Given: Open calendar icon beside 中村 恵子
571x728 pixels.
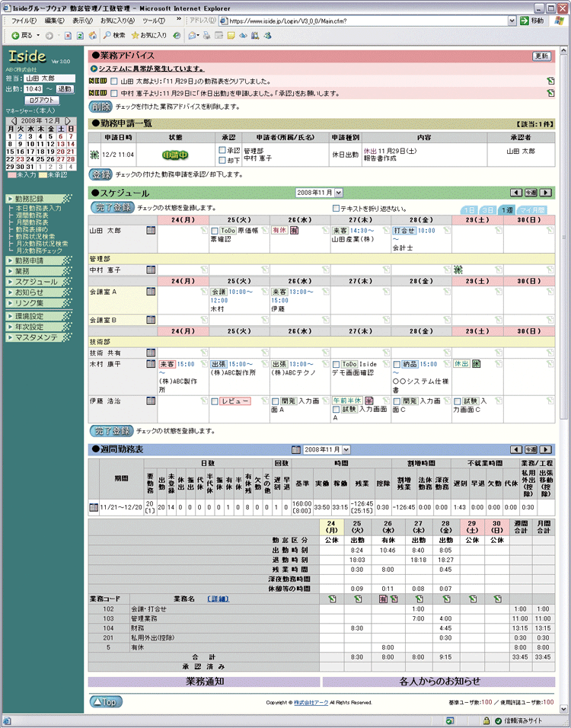Looking at the screenshot, I should coord(151,270).
